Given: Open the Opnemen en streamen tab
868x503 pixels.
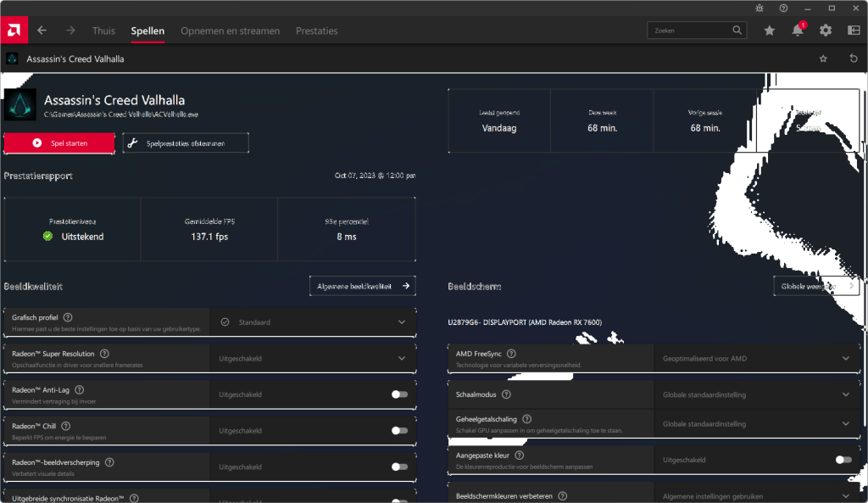Looking at the screenshot, I should 230,31.
